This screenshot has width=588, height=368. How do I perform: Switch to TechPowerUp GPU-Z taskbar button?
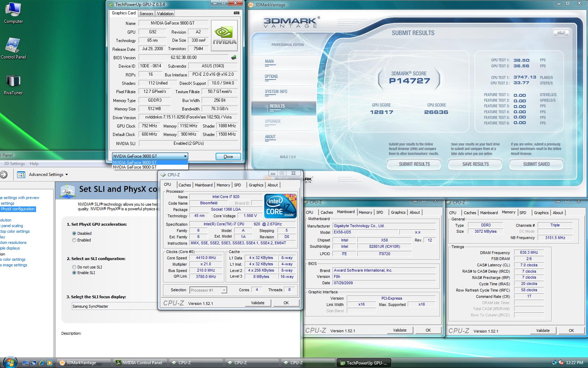[x=364, y=363]
